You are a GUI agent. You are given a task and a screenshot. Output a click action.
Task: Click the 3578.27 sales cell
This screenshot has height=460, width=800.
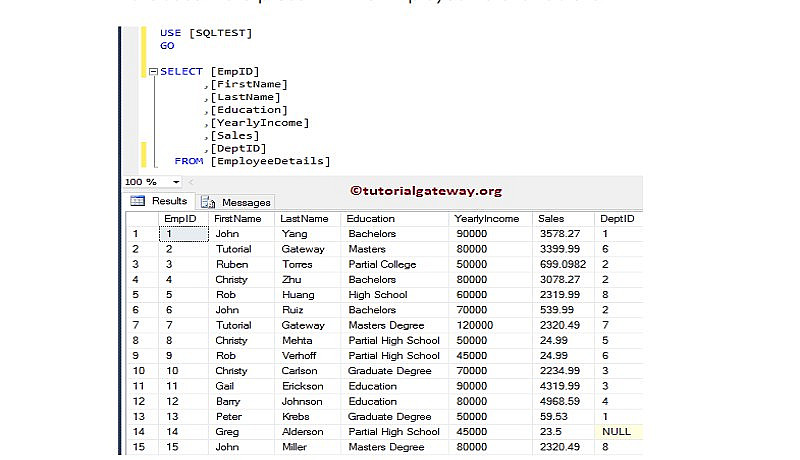click(563, 234)
